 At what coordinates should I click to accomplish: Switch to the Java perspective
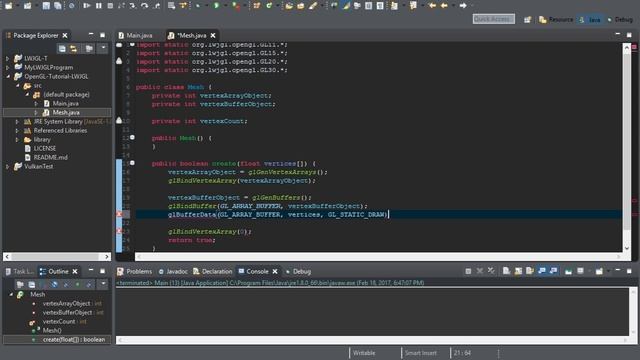pos(590,19)
